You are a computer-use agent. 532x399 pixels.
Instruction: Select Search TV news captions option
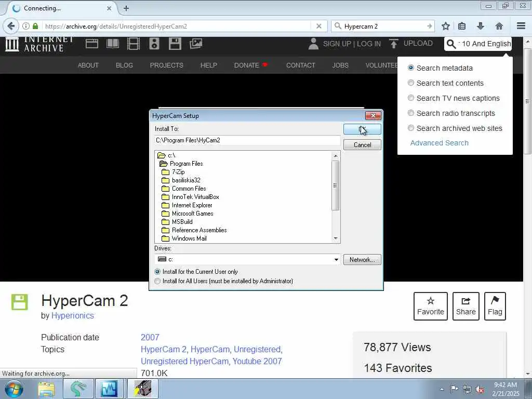tap(410, 98)
